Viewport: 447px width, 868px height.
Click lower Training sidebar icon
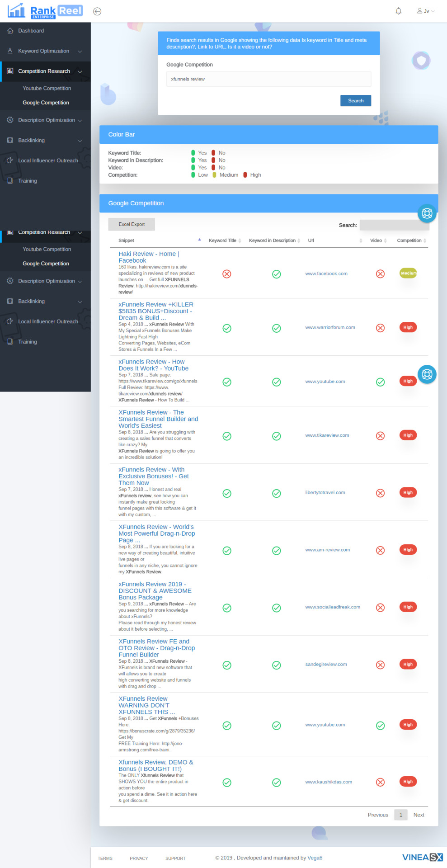coord(10,341)
